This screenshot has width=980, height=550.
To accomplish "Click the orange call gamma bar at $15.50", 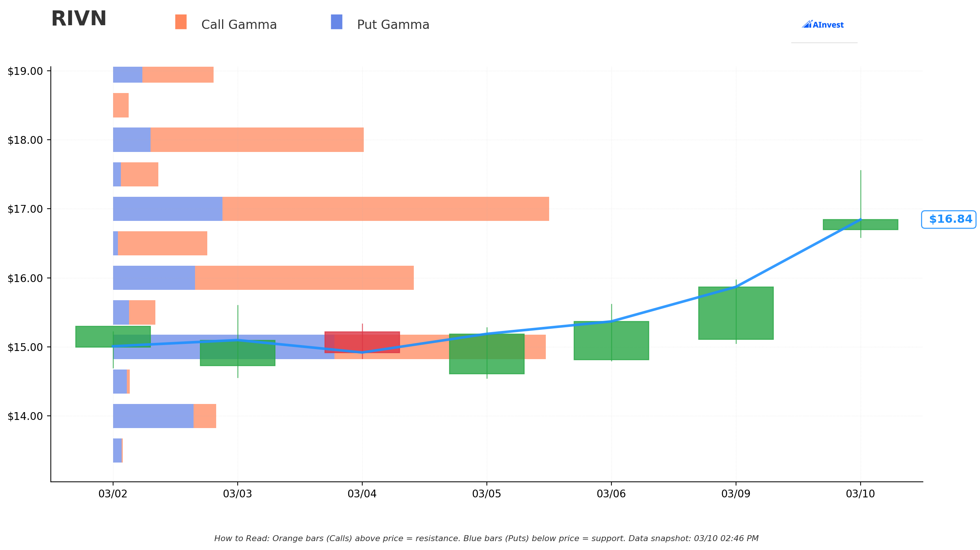I will [x=142, y=312].
